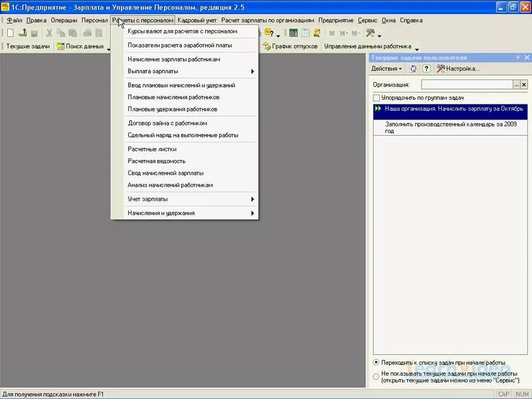Click the ellipsis select button for Организация
The height and width of the screenshot is (399, 532).
[x=516, y=84]
